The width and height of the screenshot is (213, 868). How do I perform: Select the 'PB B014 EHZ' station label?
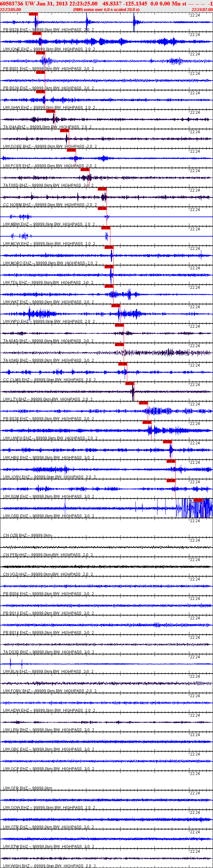pyautogui.click(x=16, y=633)
